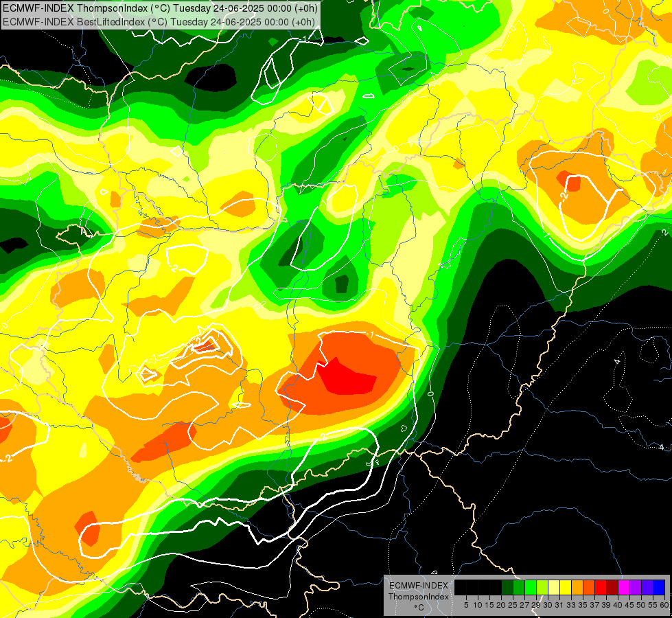This screenshot has height=618, width=672.
Task: Click the legend title 'ECMWF-INDEX'
Action: [419, 586]
